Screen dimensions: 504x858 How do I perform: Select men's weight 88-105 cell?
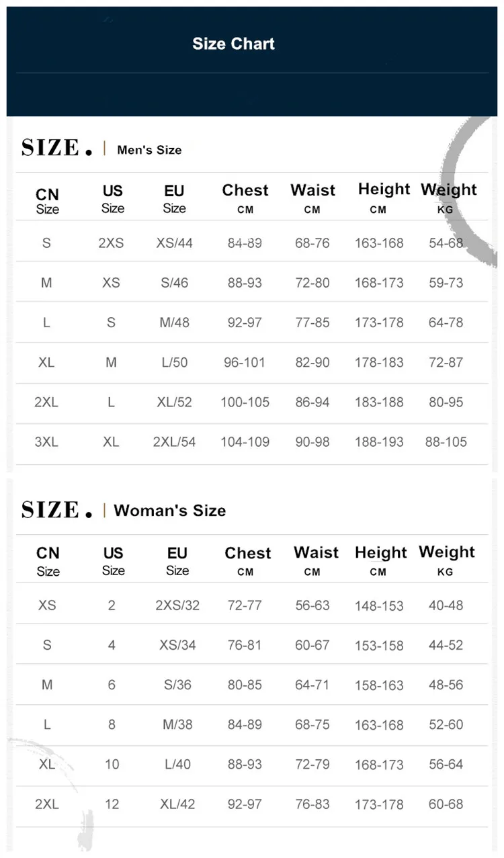pyautogui.click(x=446, y=442)
